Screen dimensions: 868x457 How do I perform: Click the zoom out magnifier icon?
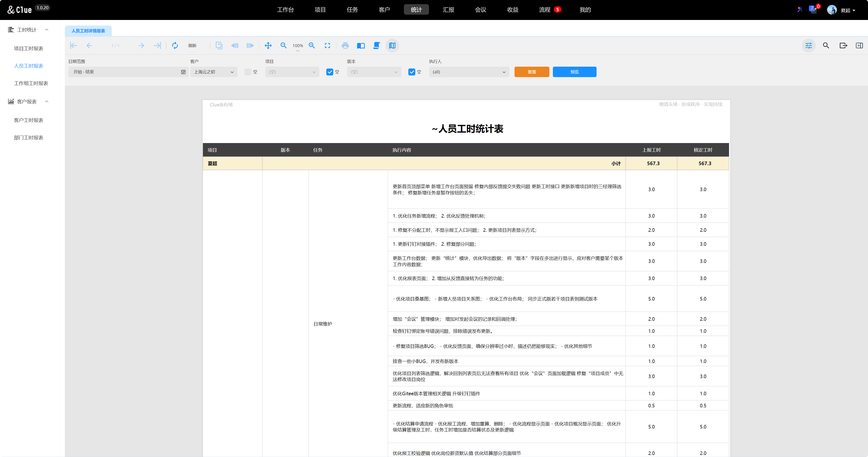(x=283, y=46)
